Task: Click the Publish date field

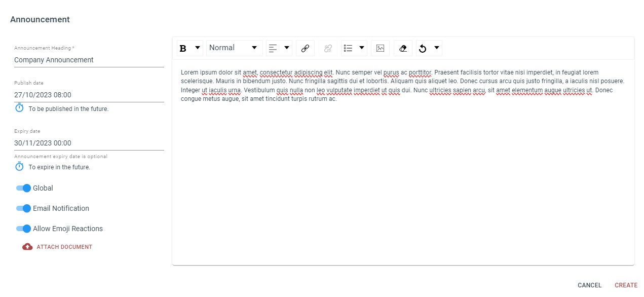Action: (x=89, y=95)
